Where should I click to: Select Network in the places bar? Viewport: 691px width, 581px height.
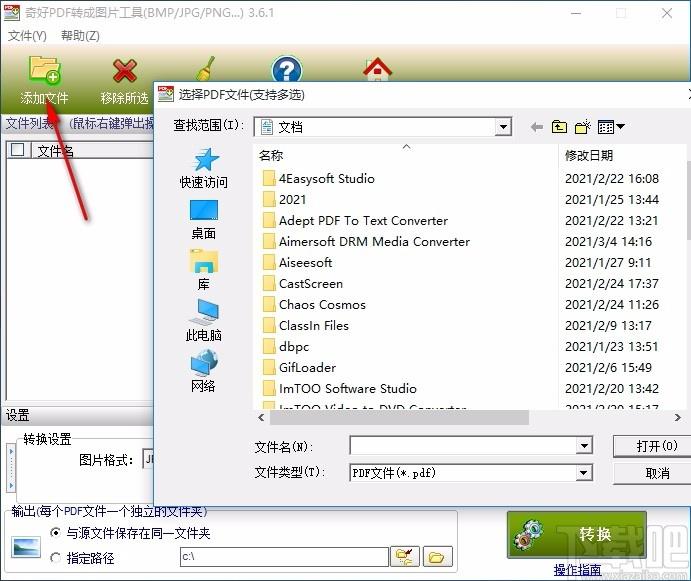[204, 371]
